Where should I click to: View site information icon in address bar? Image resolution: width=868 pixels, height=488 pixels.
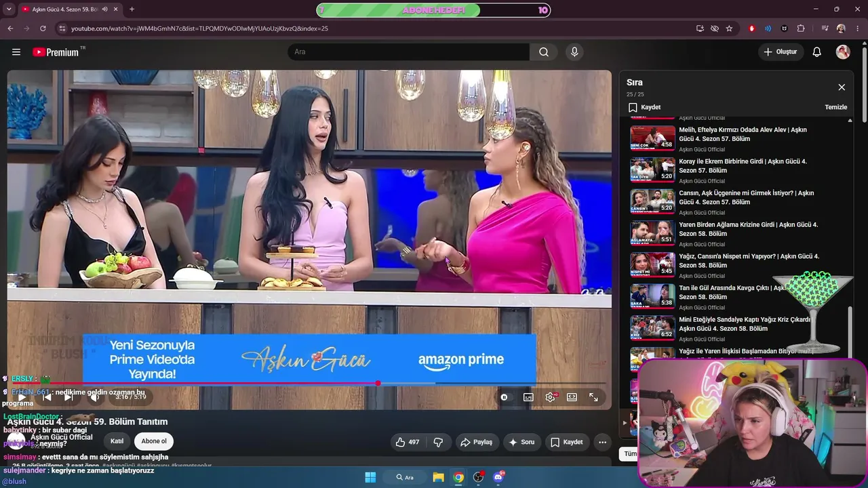click(x=62, y=28)
